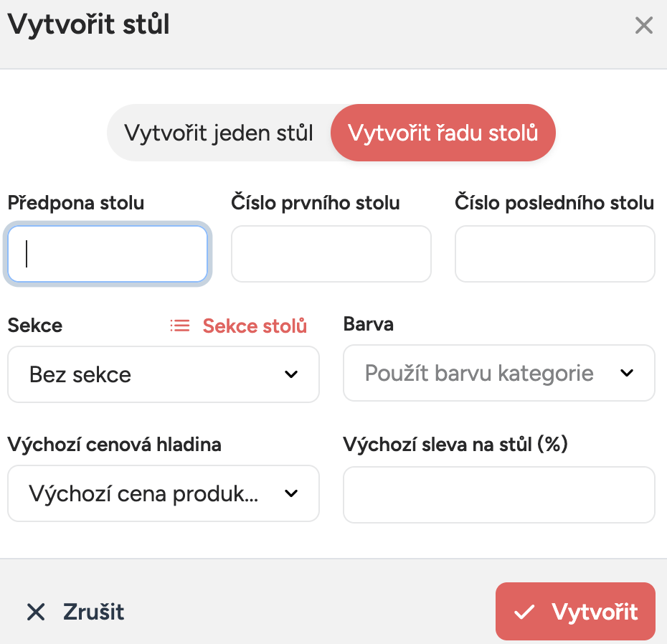Image resolution: width=667 pixels, height=644 pixels.
Task: Expand the Sekce selector via its chevron
Action: point(290,374)
